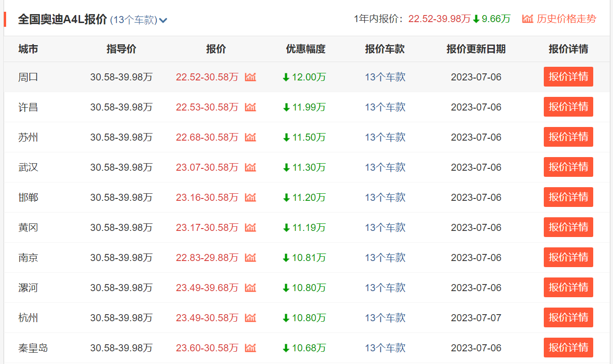The height and width of the screenshot is (364, 613).
Task: Open price history chart icon for 邯郸
Action: [250, 197]
